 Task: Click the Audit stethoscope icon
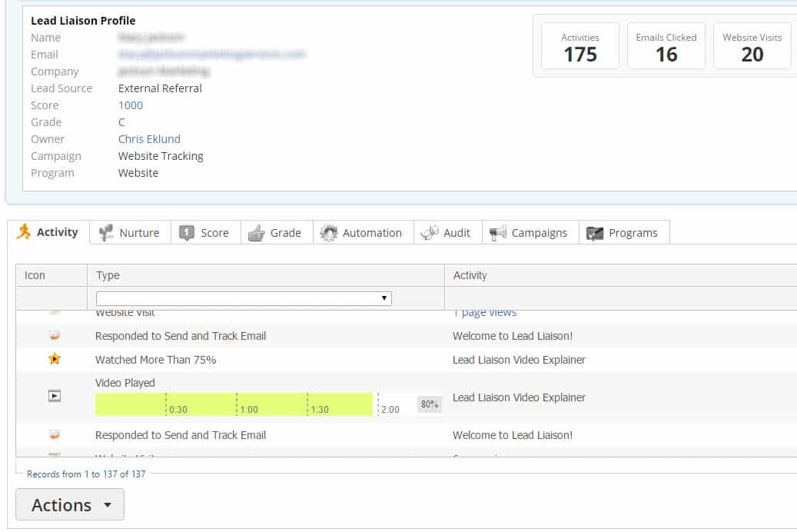tap(429, 232)
